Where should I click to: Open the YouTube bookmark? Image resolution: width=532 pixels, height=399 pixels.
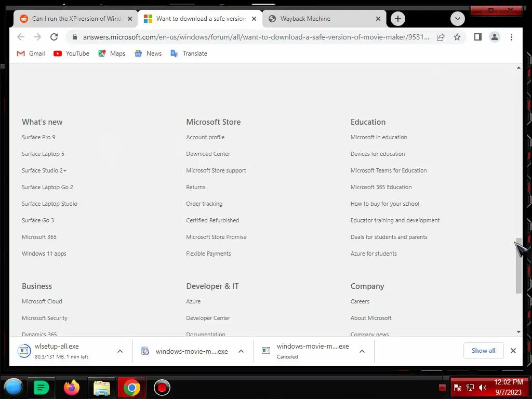(71, 54)
